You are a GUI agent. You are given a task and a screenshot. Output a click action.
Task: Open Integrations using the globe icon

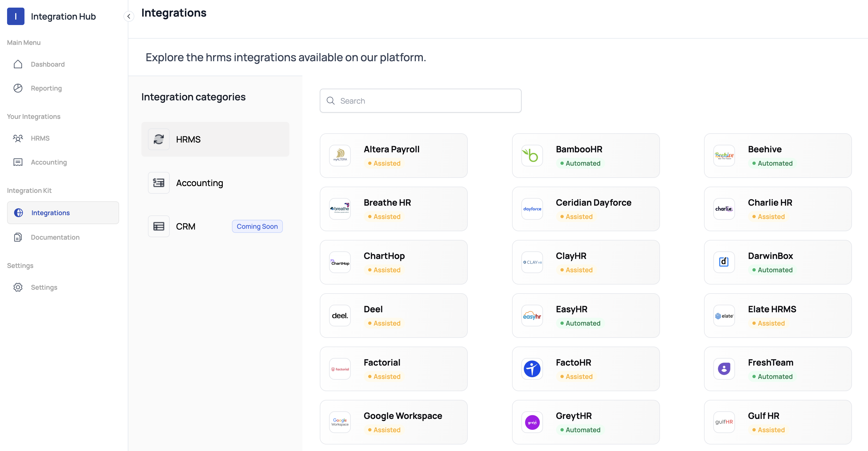(18, 213)
